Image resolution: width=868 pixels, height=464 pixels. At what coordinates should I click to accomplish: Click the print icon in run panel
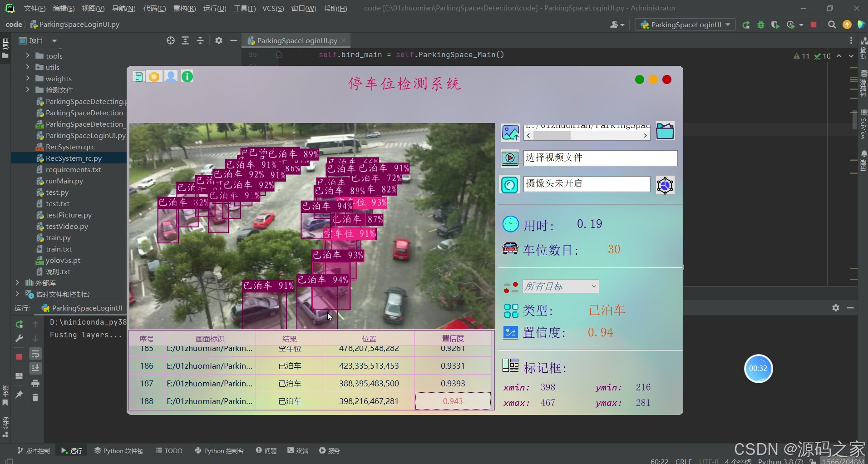pos(35,384)
